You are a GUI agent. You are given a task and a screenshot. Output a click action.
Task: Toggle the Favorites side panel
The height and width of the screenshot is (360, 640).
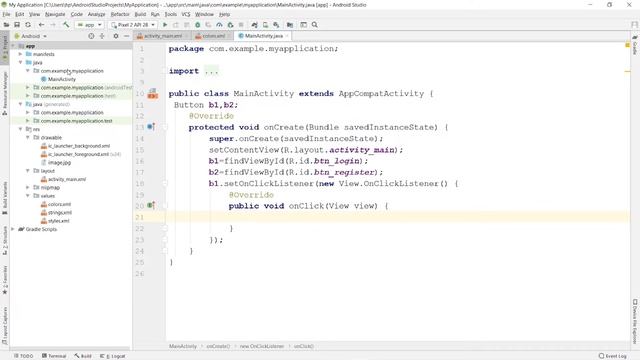tap(5, 280)
